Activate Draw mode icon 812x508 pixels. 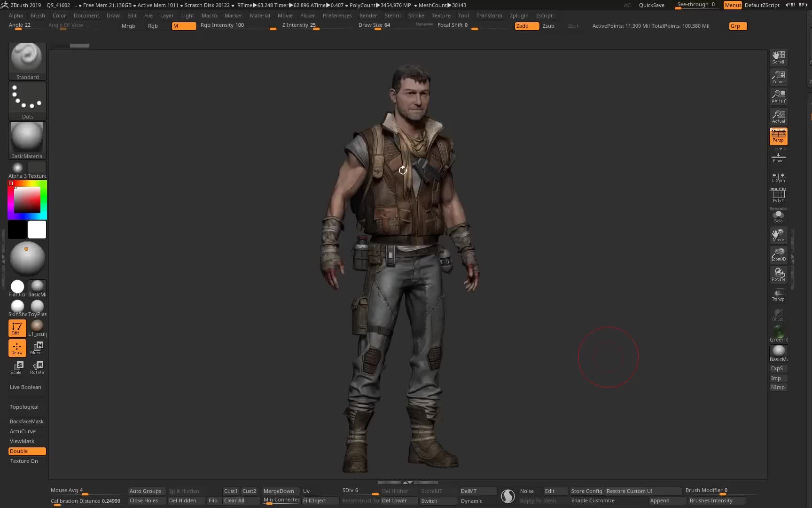click(17, 348)
